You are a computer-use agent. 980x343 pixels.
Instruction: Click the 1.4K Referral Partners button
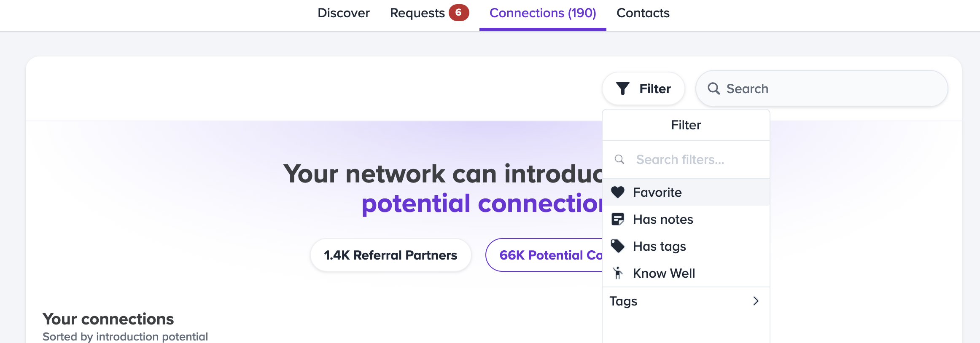pyautogui.click(x=390, y=255)
